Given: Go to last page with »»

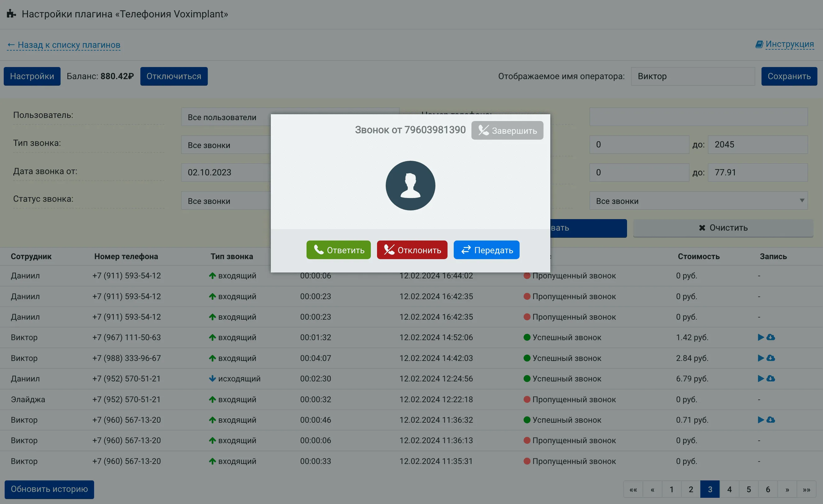Looking at the screenshot, I should pyautogui.click(x=806, y=489).
